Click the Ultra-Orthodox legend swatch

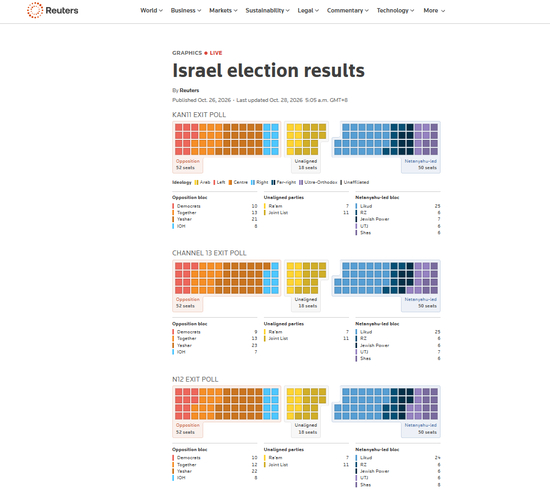(x=301, y=182)
